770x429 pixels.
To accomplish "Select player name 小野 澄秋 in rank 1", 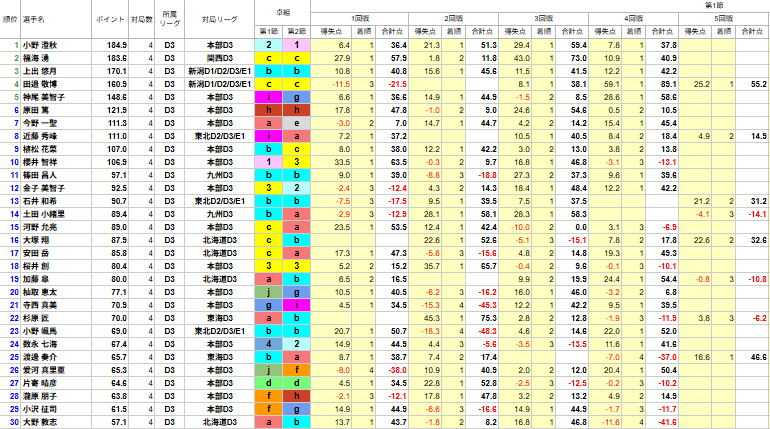I will [x=40, y=45].
